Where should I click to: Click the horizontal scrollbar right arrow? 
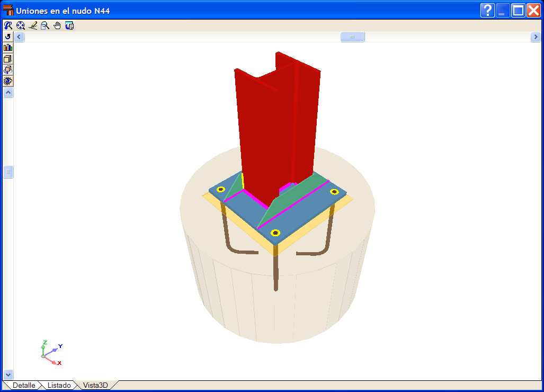[536, 37]
